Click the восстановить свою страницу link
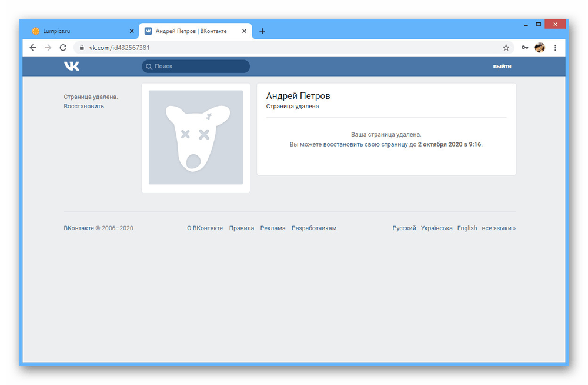This screenshot has width=588, height=385. tap(365, 144)
